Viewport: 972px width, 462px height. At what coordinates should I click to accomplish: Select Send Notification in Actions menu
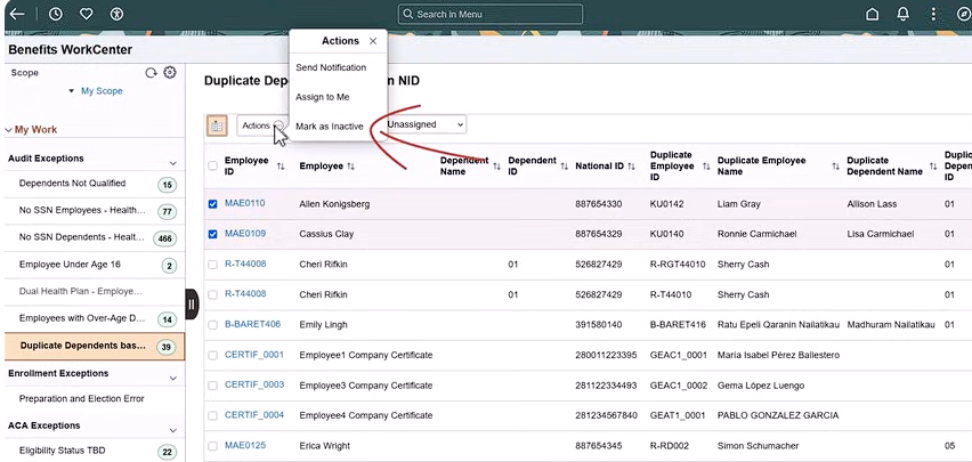click(331, 68)
